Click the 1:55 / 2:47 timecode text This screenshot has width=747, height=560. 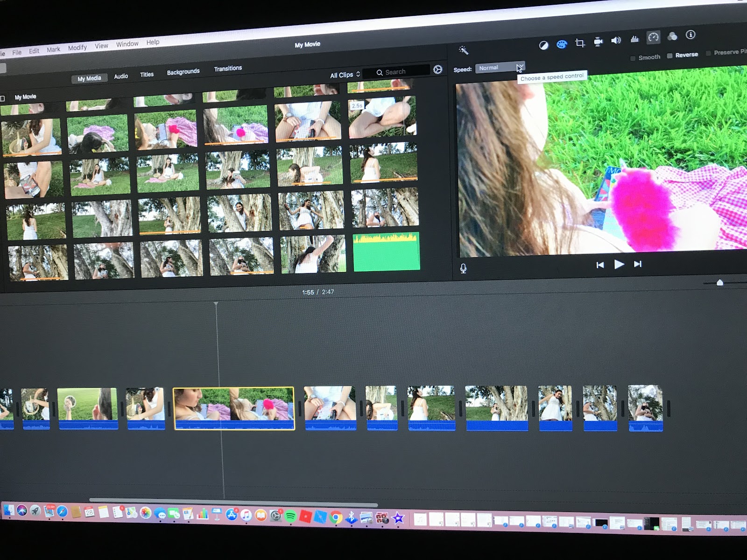317,292
